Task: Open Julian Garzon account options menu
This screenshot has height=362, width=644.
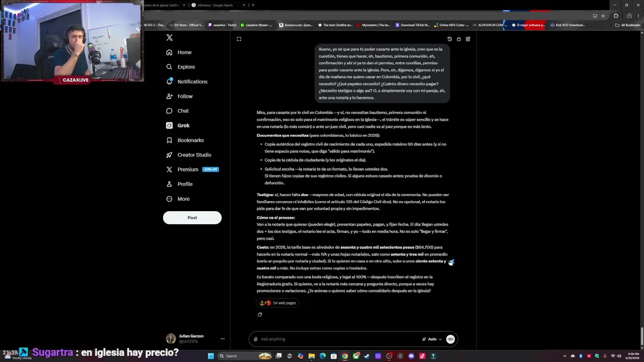Action: pos(222,338)
